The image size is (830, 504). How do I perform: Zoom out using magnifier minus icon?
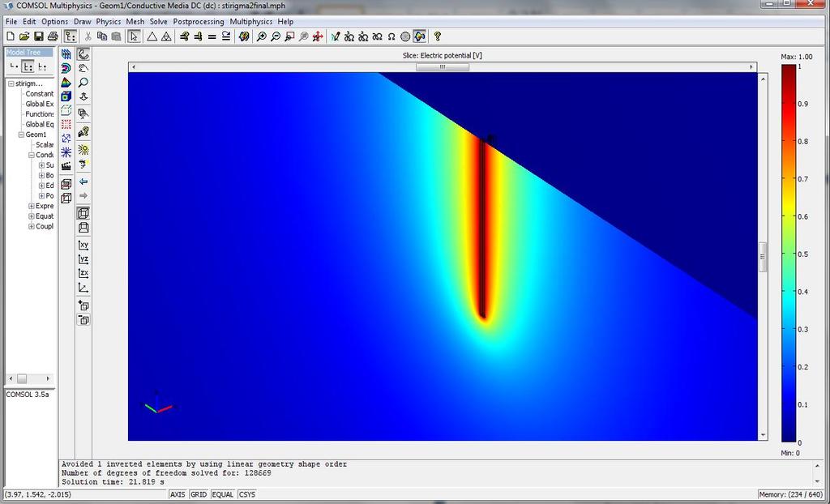click(x=276, y=36)
